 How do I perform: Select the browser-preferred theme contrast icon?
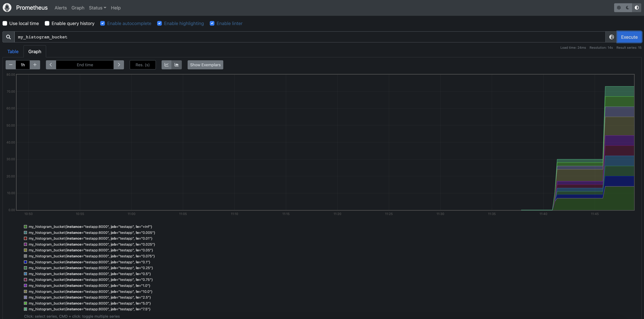636,8
